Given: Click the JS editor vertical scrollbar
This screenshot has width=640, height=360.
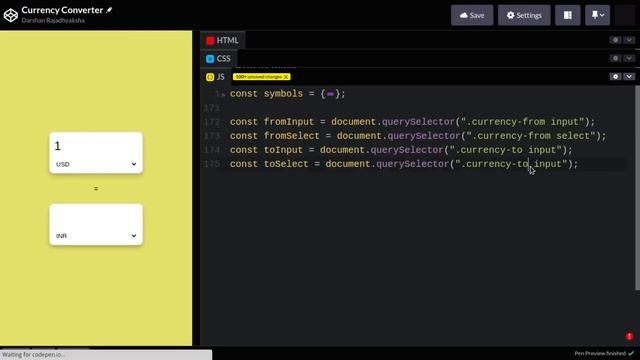Looking at the screenshot, I should (x=637, y=188).
